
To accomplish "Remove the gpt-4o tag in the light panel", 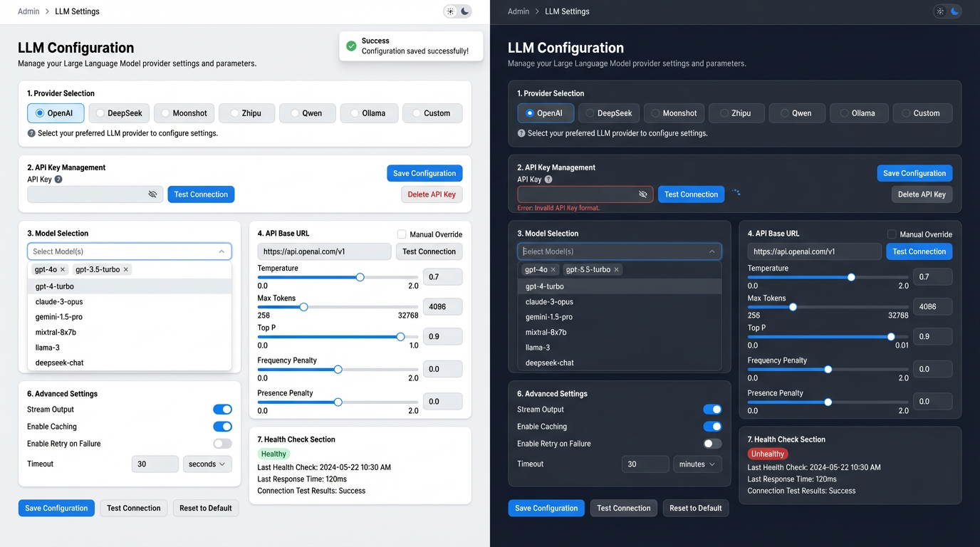I will (63, 270).
